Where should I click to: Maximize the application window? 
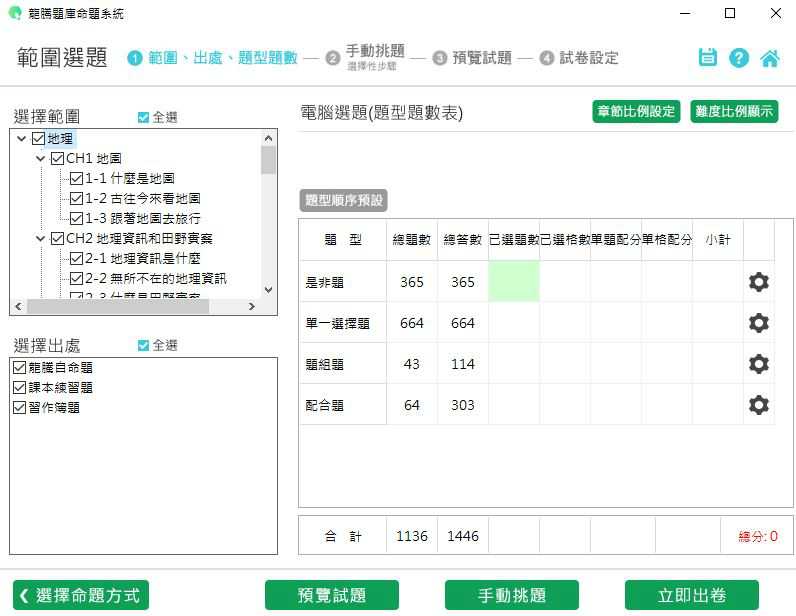tap(730, 13)
